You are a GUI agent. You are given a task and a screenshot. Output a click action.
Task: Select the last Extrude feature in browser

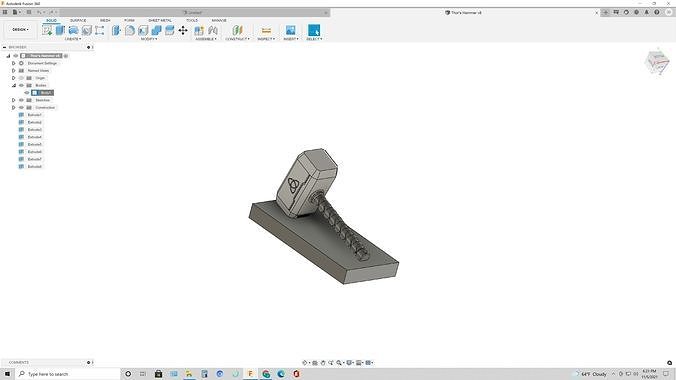34,166
